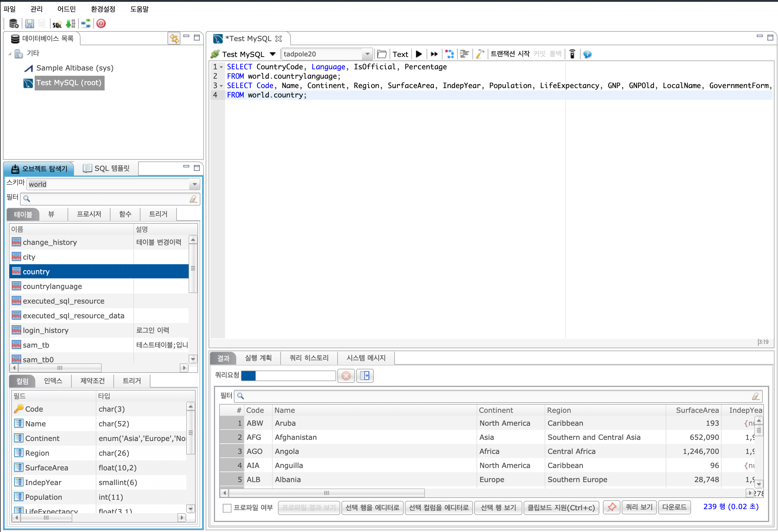Collapse the fold arrow on line 3
This screenshot has width=778, height=532.
click(x=221, y=86)
